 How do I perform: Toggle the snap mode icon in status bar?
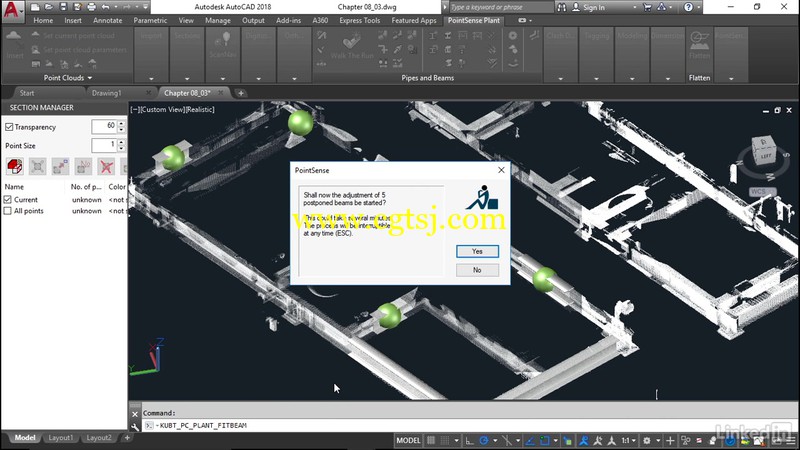point(445,440)
